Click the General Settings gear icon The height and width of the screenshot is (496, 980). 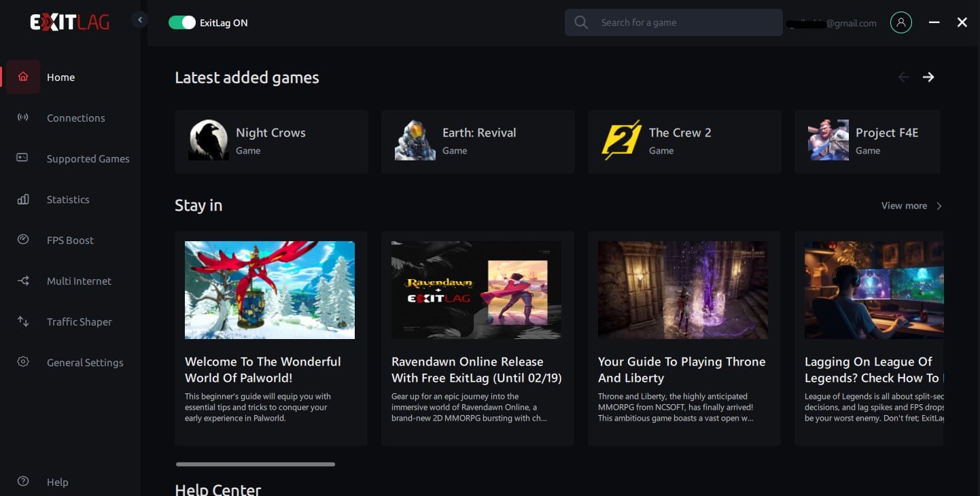(x=23, y=362)
